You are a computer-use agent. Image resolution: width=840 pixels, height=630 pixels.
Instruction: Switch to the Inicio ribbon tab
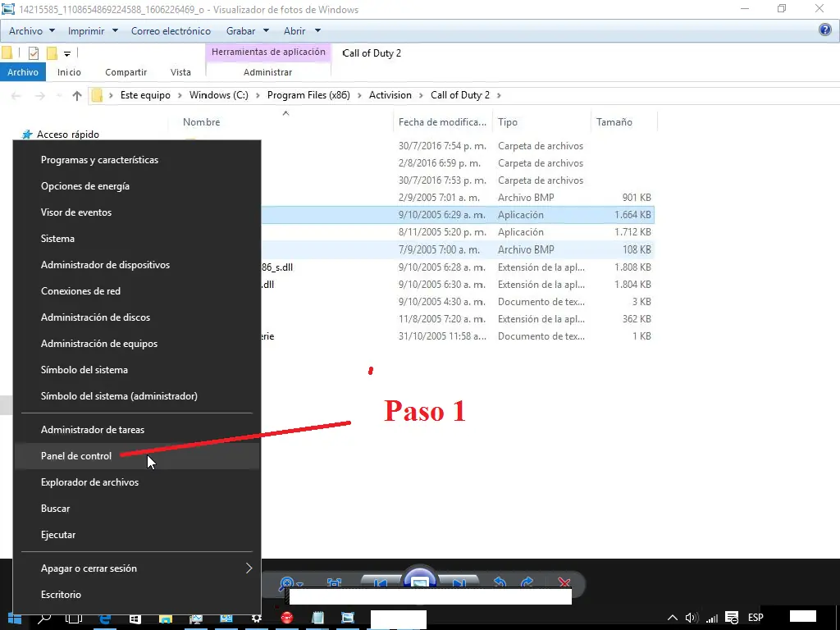click(x=69, y=72)
